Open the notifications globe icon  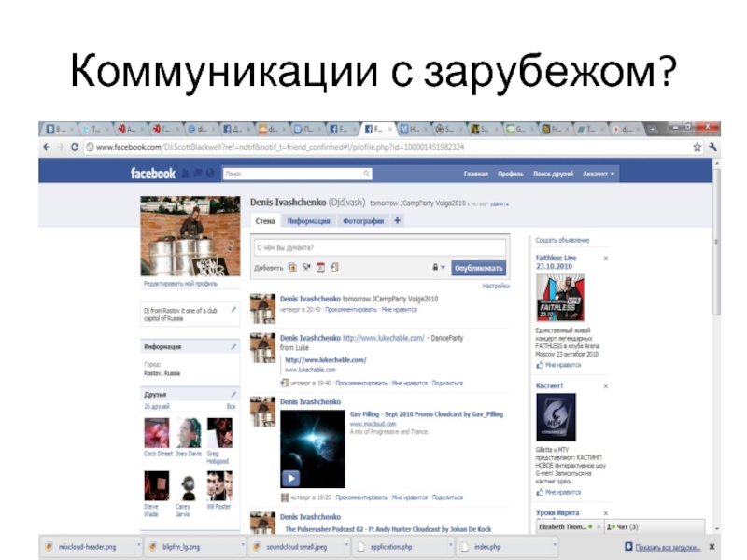[210, 174]
